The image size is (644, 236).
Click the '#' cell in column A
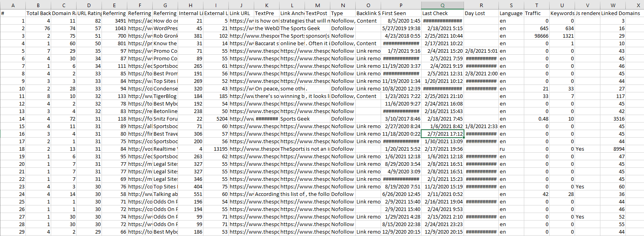point(13,13)
